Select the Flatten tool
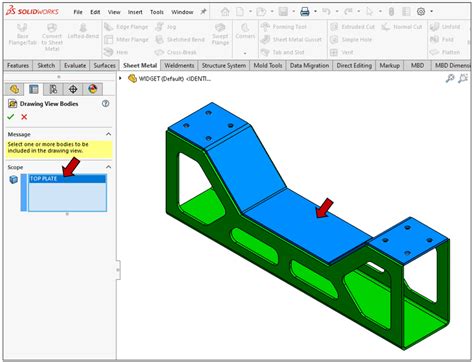474x362 pixels. 445,52
